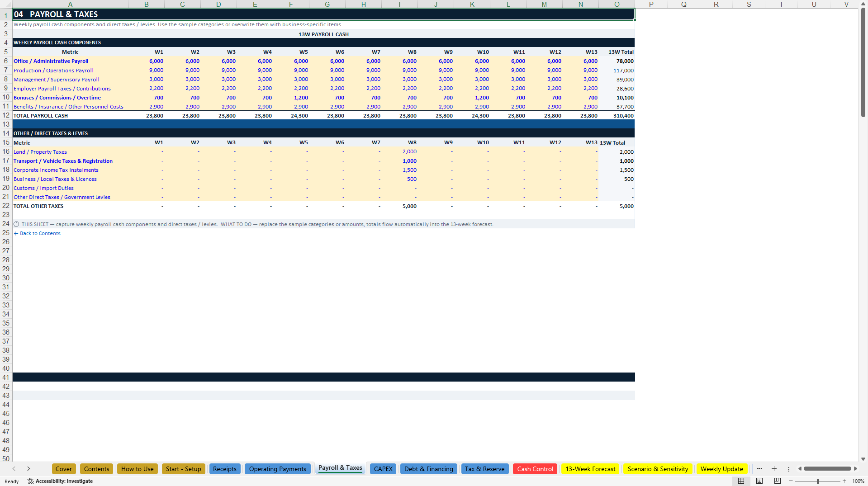Image resolution: width=868 pixels, height=486 pixels.
Task: Switch to Operating Payments tab
Action: (x=278, y=469)
